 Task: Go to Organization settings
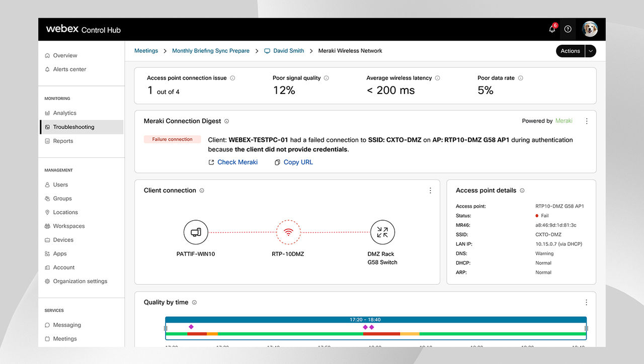[80, 282]
